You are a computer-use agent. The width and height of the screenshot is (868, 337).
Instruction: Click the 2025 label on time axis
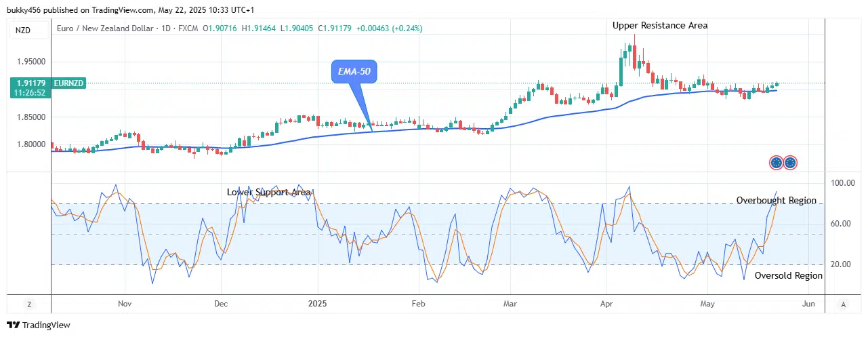pyautogui.click(x=318, y=304)
